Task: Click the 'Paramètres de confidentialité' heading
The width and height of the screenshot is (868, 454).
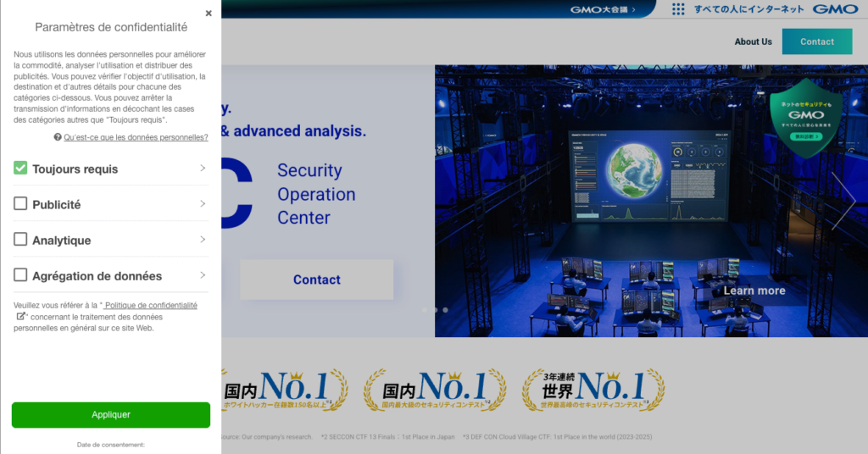Action: pos(111,27)
